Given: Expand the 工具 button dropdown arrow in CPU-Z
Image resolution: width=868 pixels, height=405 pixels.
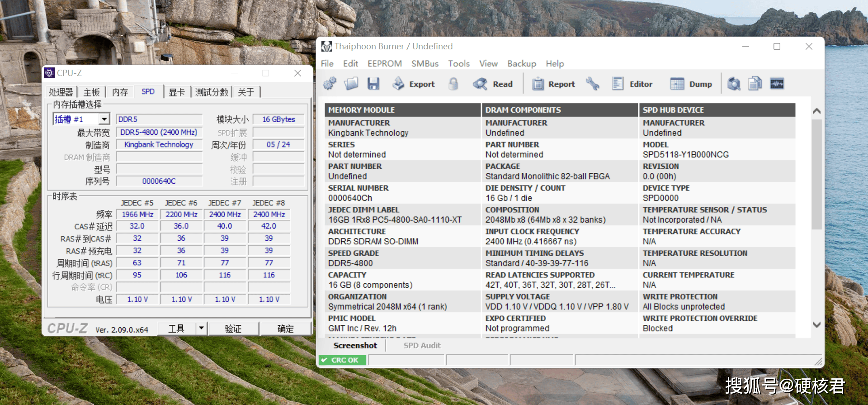Looking at the screenshot, I should point(202,329).
